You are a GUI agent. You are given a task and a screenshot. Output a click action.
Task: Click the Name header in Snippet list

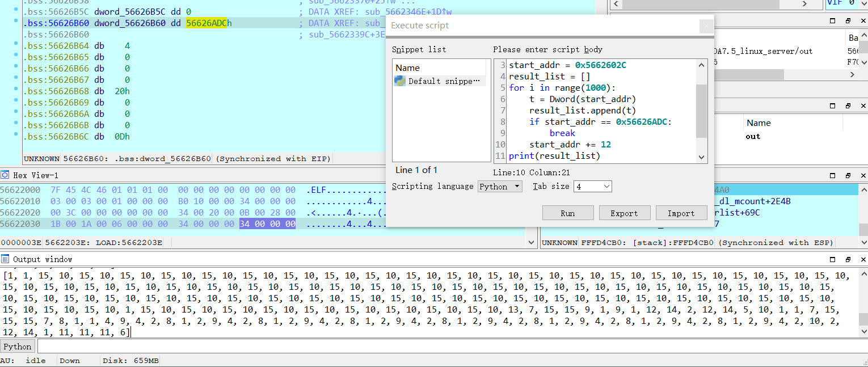click(x=407, y=68)
